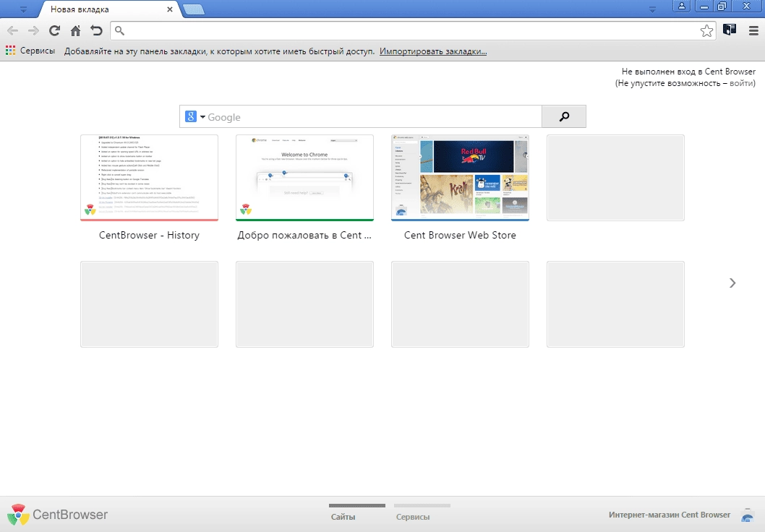
Task: Toggle the bookmarks sidebar icon
Action: coord(730,30)
